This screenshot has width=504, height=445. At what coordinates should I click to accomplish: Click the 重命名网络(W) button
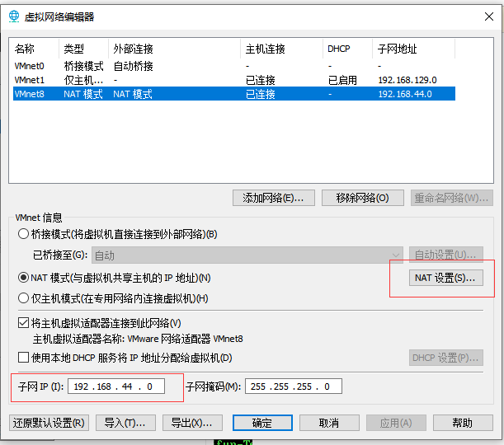451,198
